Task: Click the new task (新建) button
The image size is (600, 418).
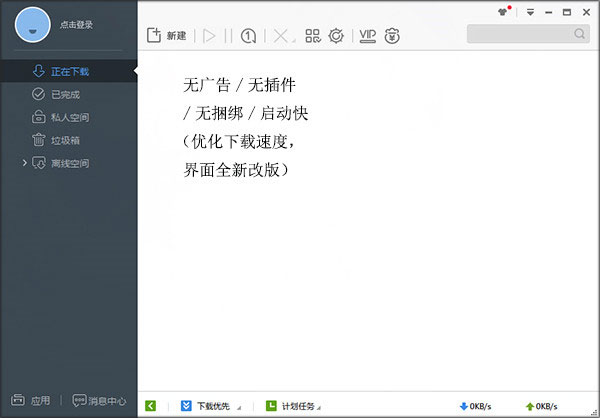Action: [x=166, y=36]
